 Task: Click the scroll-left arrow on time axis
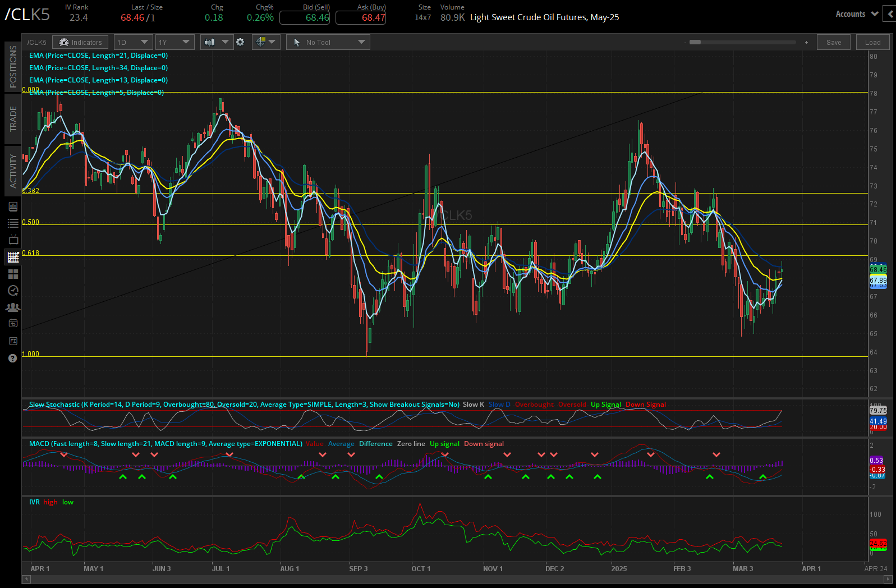(26, 578)
